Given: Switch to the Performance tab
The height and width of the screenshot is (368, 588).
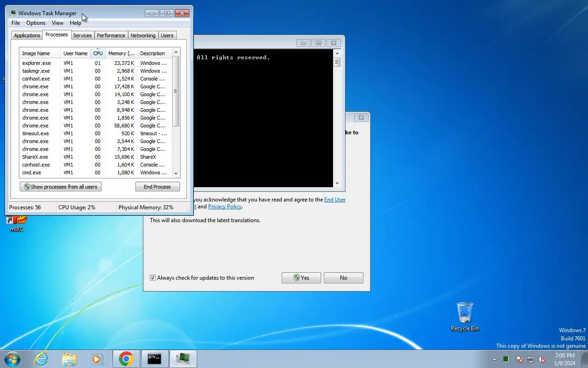Looking at the screenshot, I should [x=111, y=35].
